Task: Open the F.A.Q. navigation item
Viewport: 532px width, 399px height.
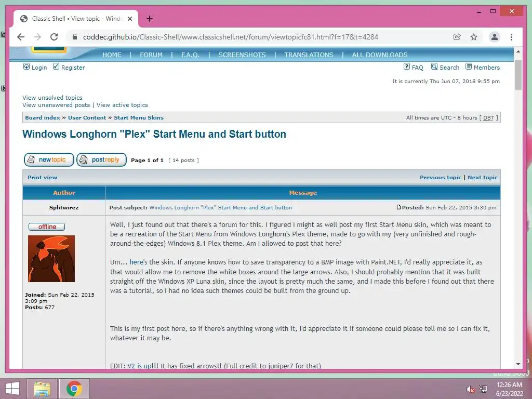Action: coord(190,55)
